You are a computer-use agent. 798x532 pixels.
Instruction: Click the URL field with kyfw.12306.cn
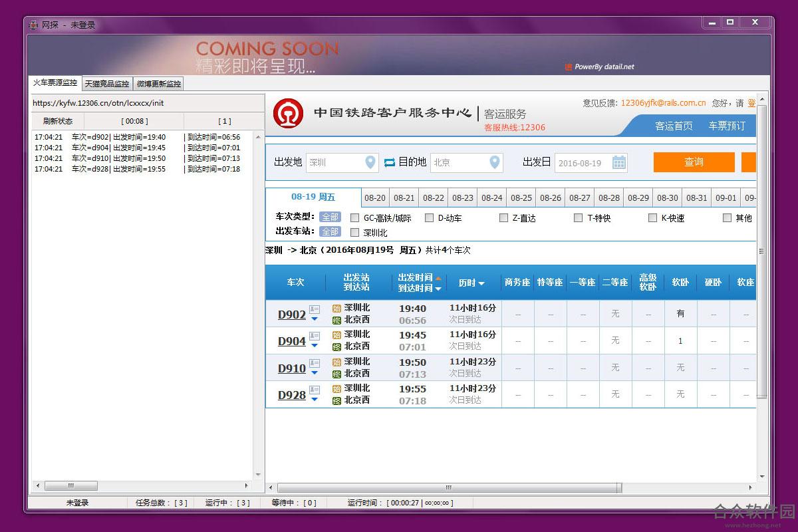pos(147,103)
